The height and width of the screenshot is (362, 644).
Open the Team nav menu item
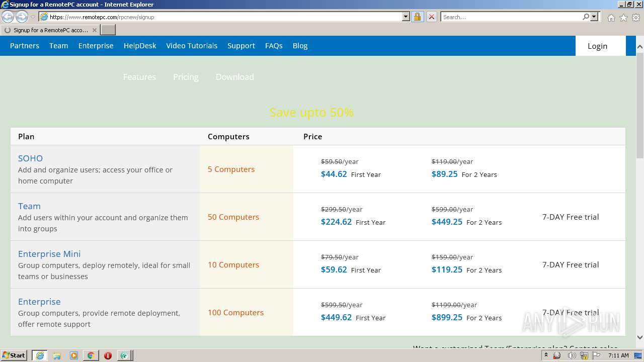58,46
